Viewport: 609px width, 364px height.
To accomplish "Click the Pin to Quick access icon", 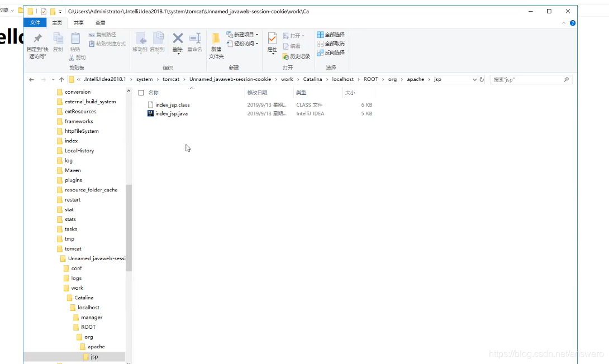I will [x=37, y=39].
